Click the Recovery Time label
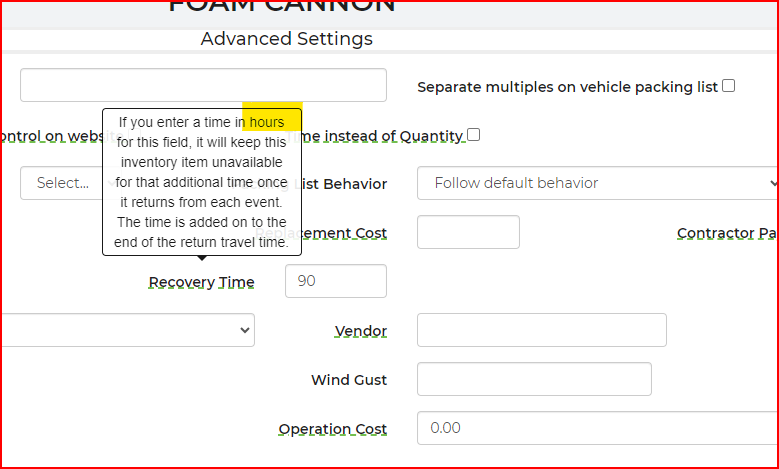This screenshot has height=469, width=779. pos(201,282)
